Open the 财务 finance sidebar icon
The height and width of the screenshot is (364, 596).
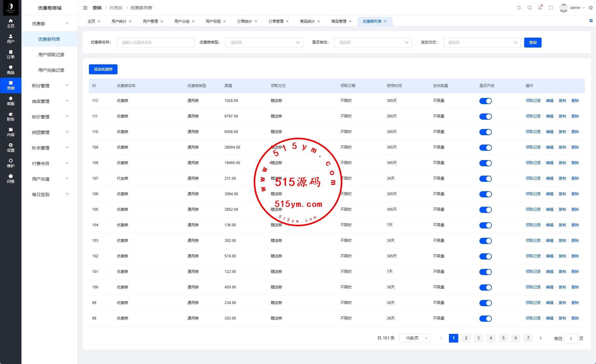(x=11, y=117)
